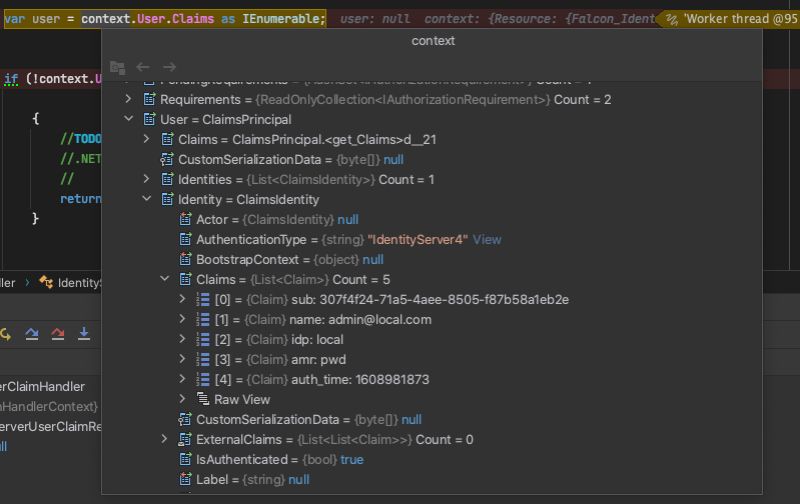Click the Label property icon
The width and height of the screenshot is (800, 504).
(185, 479)
